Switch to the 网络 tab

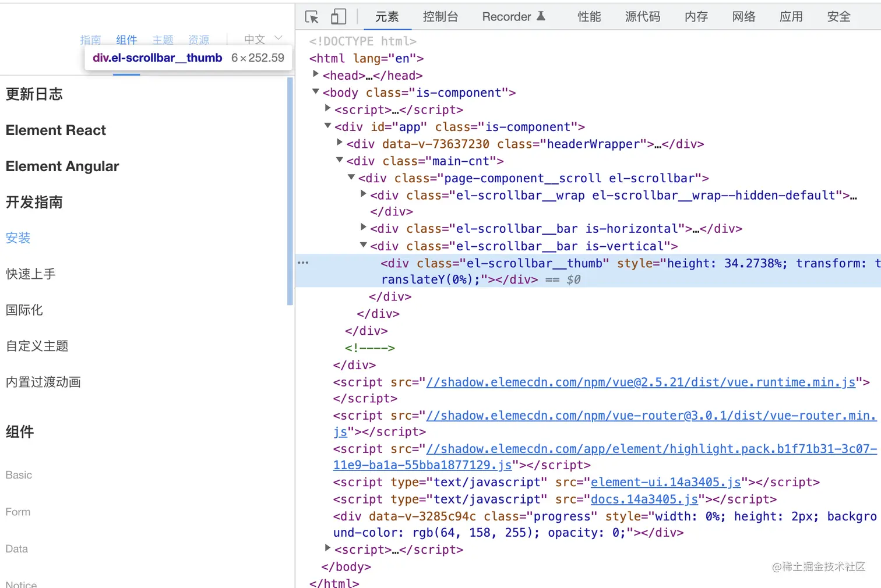click(x=744, y=17)
